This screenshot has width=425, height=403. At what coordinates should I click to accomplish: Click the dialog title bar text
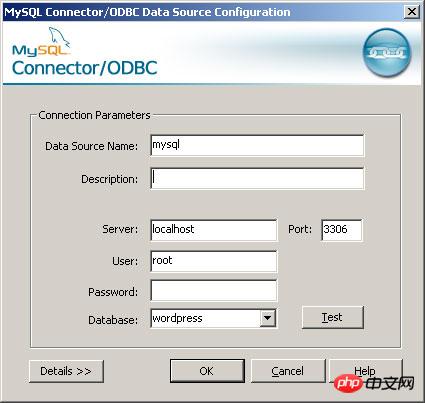coord(147,12)
